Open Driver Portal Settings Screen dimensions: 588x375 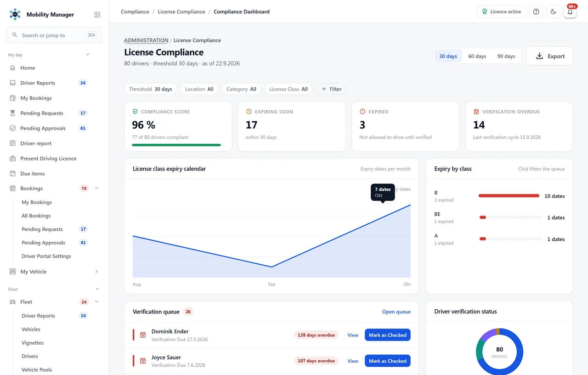(46, 256)
